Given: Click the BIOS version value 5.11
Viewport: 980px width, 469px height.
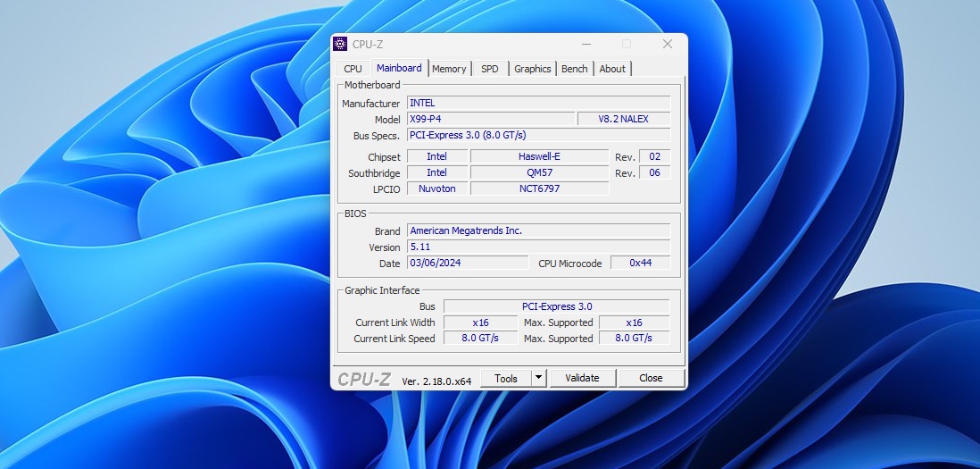Looking at the screenshot, I should pyautogui.click(x=539, y=247).
